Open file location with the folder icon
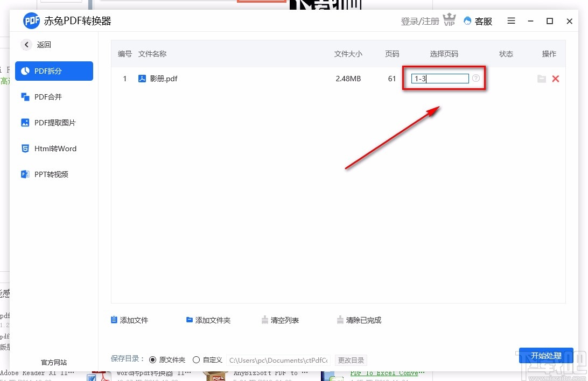Screen dimensions: 588x381 pos(542,79)
